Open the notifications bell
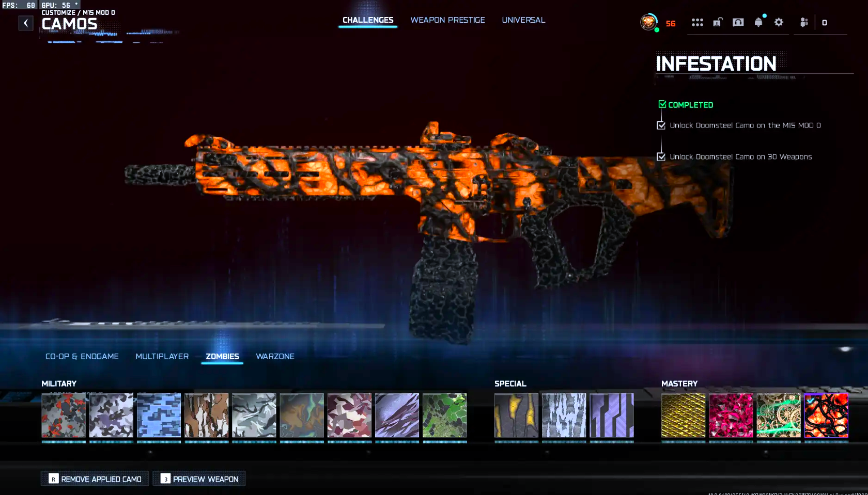868x495 pixels. click(758, 22)
